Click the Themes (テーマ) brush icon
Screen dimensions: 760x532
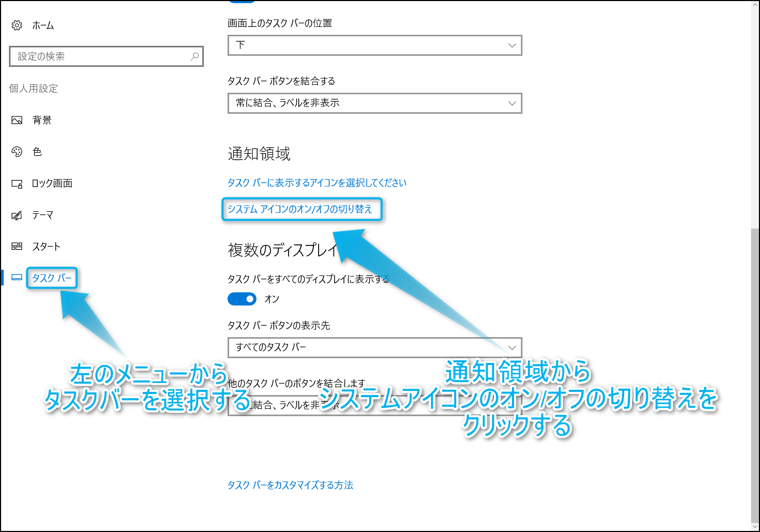click(x=17, y=215)
